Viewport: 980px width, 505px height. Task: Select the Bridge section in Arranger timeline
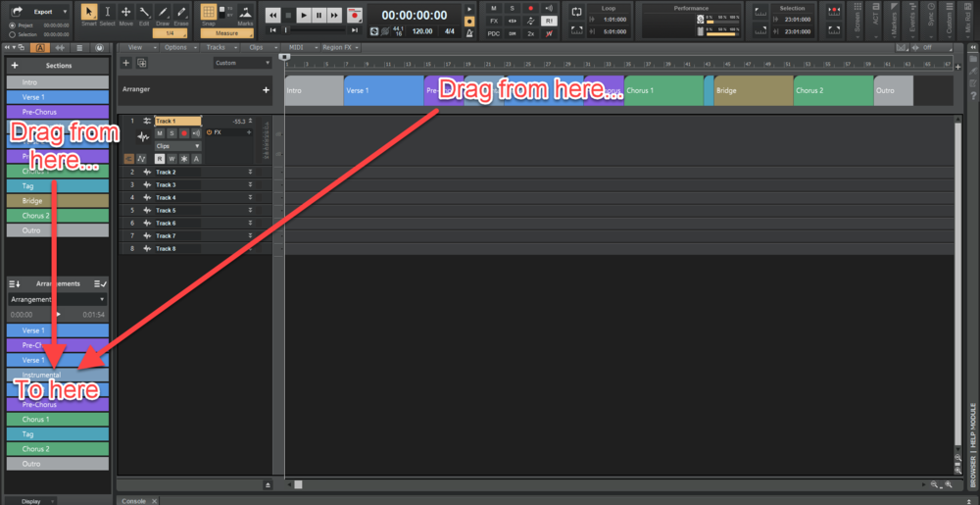point(753,90)
